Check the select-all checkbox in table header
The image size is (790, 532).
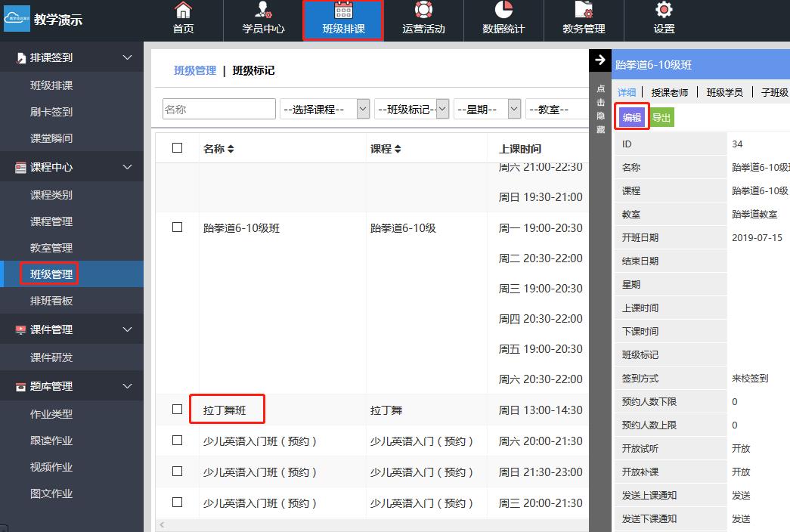click(x=178, y=148)
